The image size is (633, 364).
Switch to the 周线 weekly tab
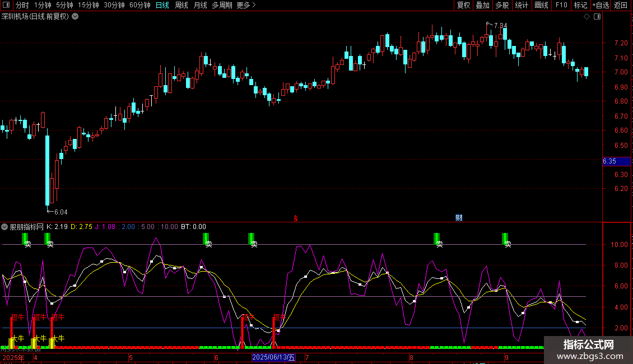click(x=181, y=6)
